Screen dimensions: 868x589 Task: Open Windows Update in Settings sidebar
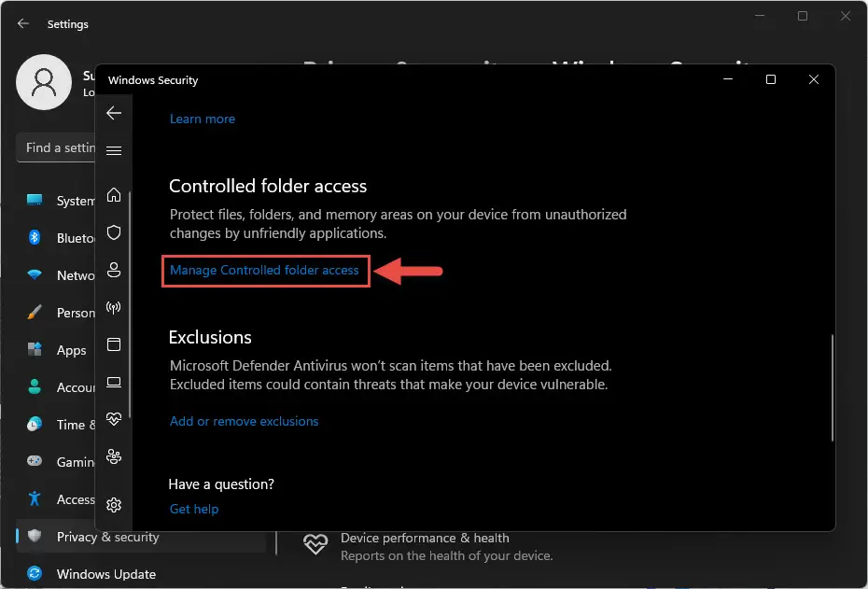106,574
